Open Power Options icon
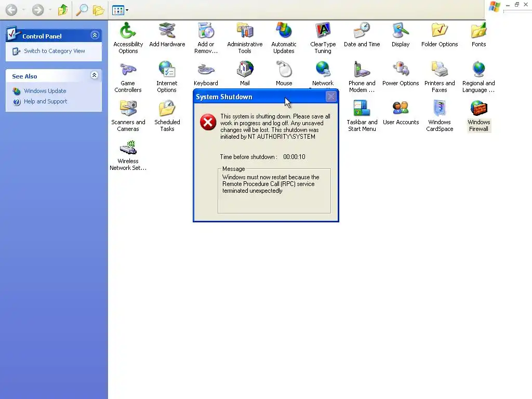This screenshot has width=532, height=399. 401,74
